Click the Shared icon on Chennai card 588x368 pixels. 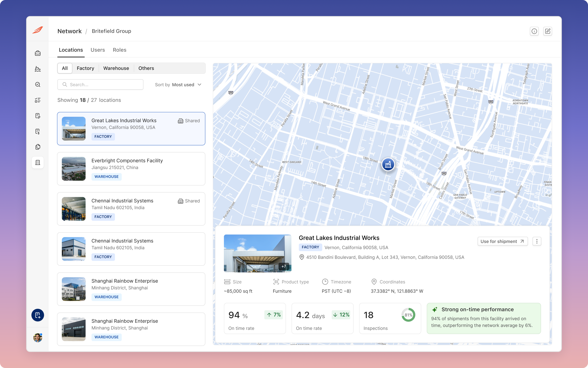tap(180, 201)
